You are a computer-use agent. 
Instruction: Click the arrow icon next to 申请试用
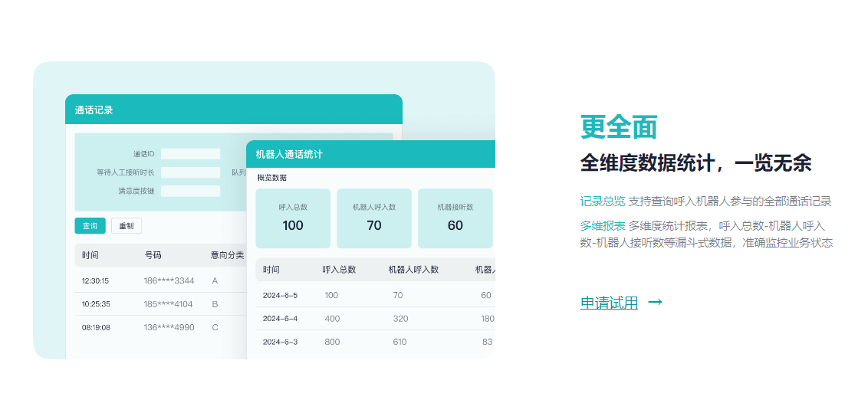(x=655, y=302)
